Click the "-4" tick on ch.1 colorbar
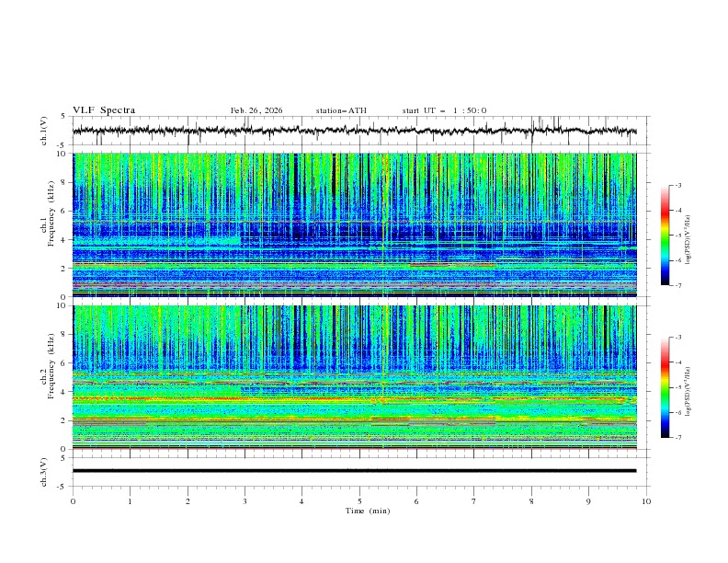 pyautogui.click(x=678, y=211)
